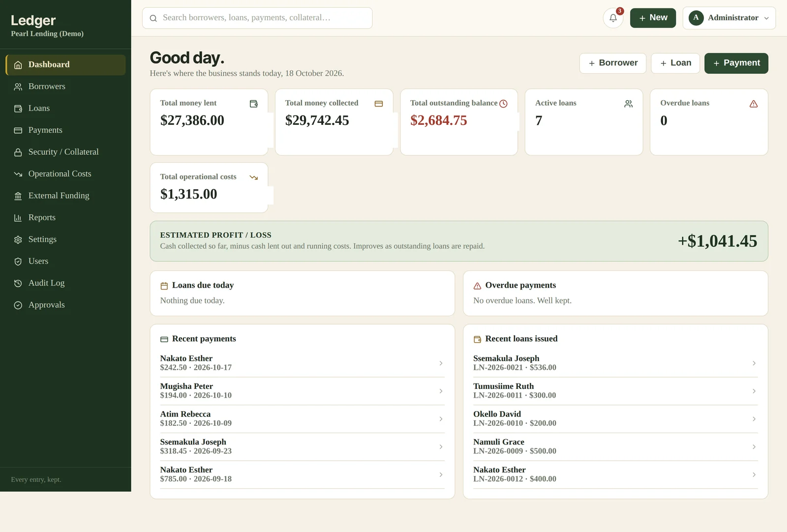Click the clock icon on Total outstanding balance

click(x=503, y=104)
